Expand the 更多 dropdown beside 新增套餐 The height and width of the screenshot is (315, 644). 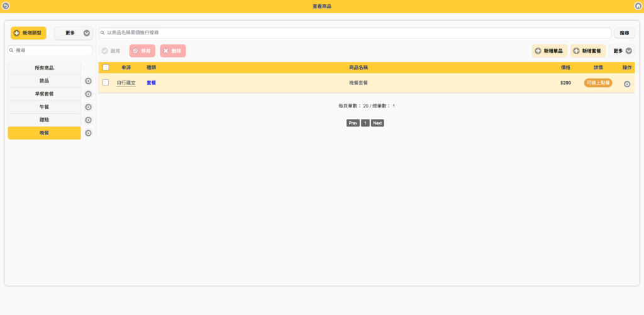click(623, 51)
